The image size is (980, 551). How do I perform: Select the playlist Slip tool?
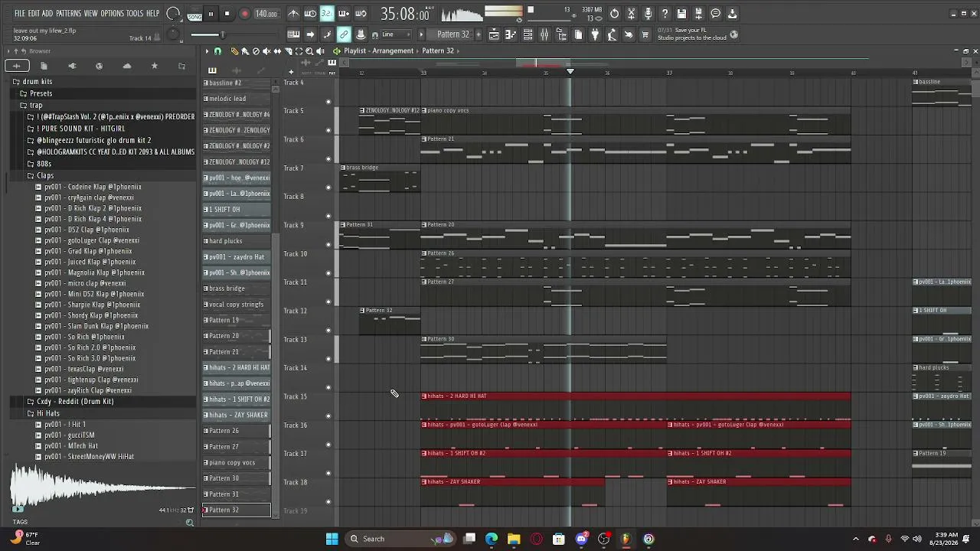coord(277,51)
